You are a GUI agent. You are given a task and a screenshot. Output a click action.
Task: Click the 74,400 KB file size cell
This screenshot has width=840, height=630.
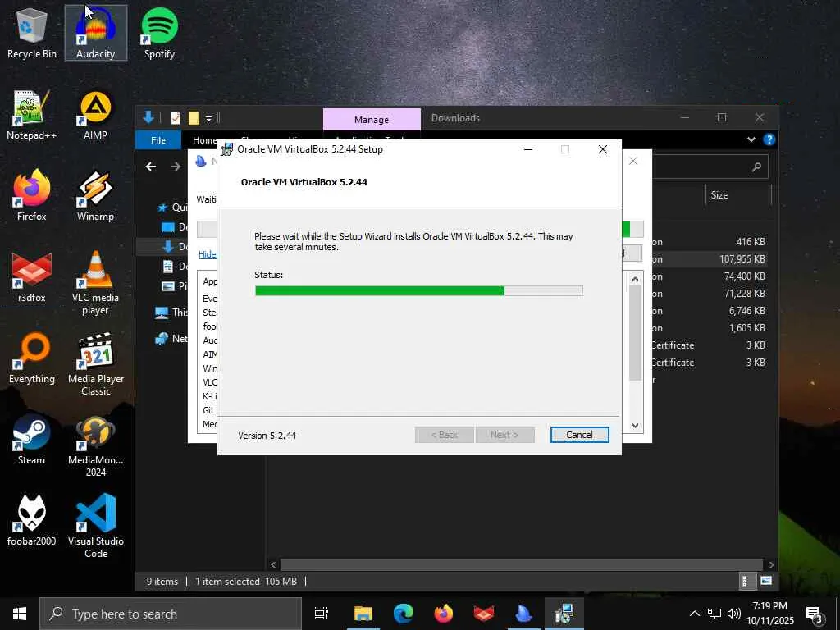tap(744, 276)
